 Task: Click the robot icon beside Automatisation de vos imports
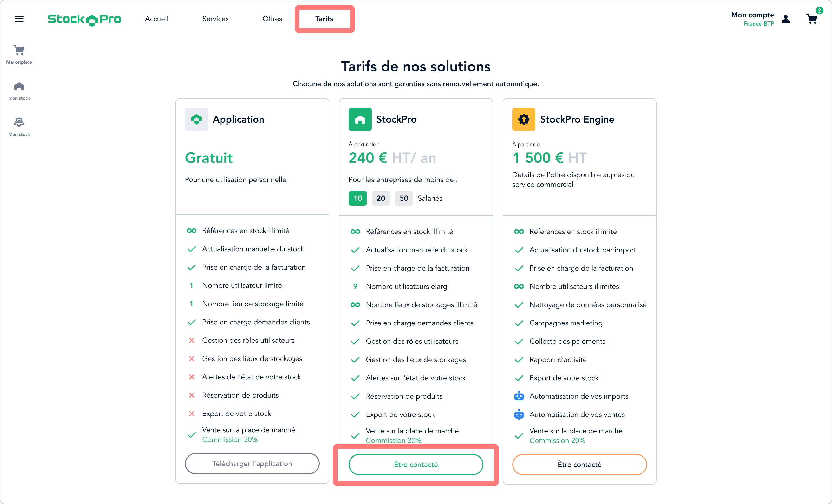[519, 396]
